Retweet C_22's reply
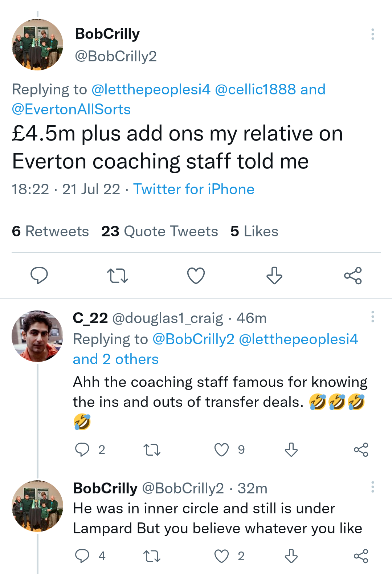Image resolution: width=392 pixels, height=574 pixels. point(152,450)
